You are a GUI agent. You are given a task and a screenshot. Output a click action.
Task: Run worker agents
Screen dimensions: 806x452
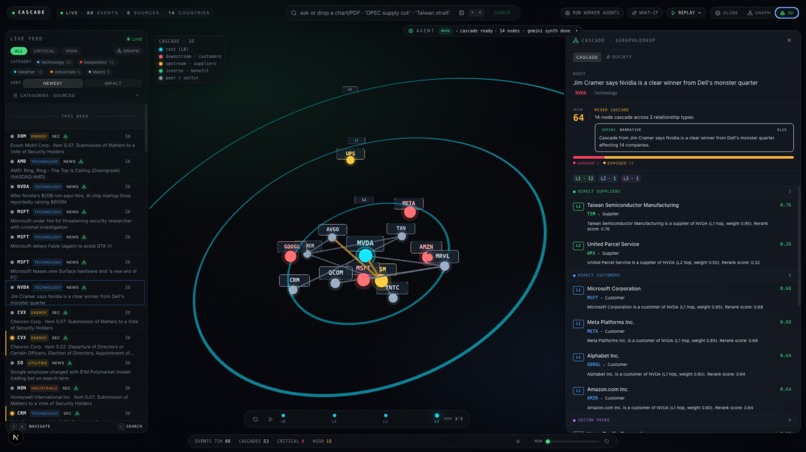point(592,13)
